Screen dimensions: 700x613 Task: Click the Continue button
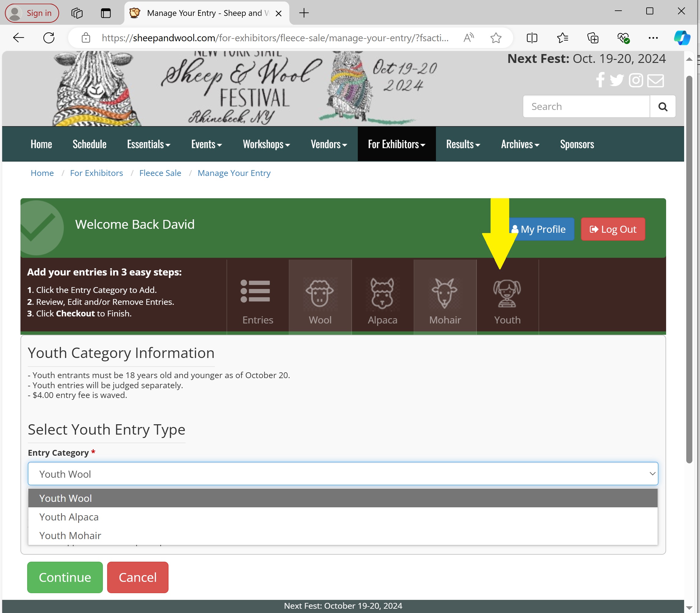click(x=65, y=577)
